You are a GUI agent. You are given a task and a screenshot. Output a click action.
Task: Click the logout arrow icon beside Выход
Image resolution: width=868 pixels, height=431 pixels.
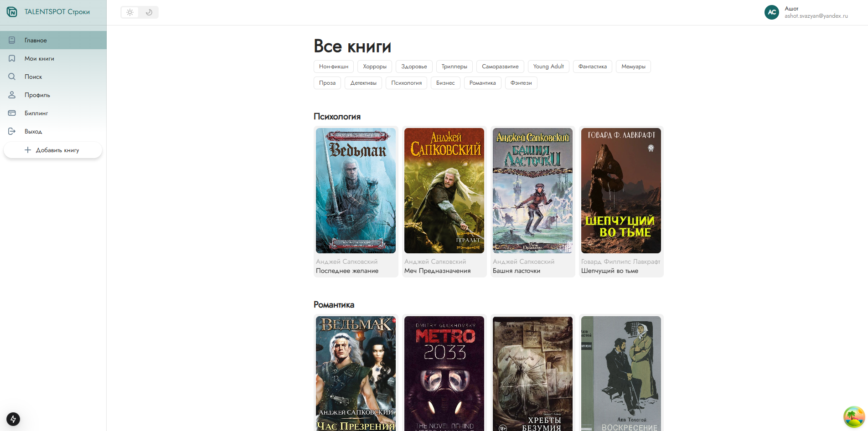12,131
